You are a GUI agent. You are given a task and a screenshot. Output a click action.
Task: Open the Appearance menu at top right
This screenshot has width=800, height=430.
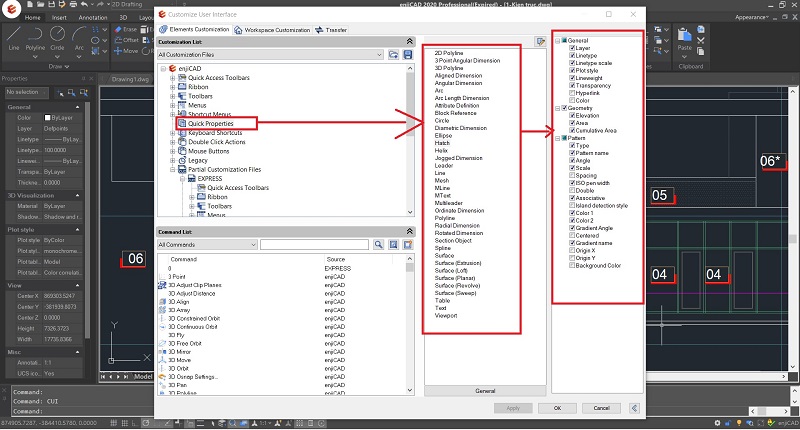pos(752,17)
